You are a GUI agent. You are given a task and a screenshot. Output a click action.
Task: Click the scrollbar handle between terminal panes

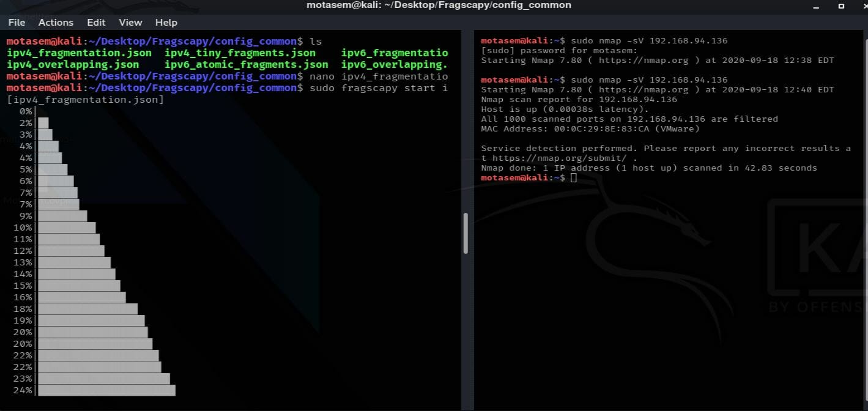click(x=466, y=233)
